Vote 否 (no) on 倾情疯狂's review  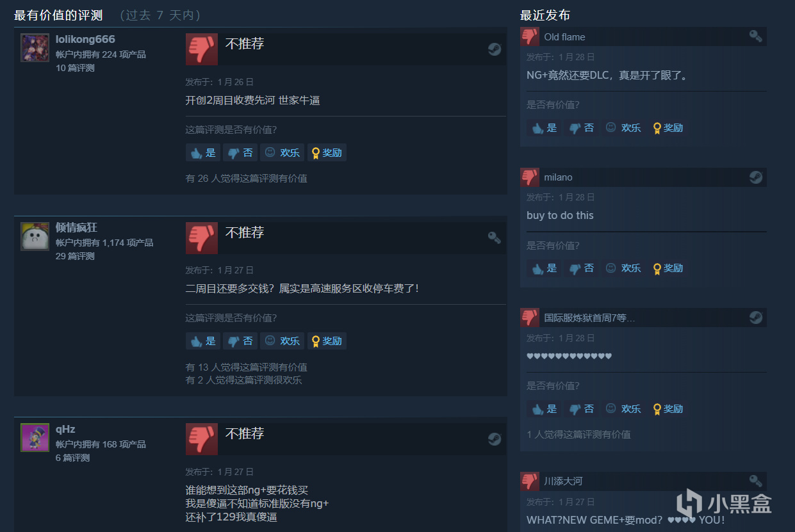[240, 341]
